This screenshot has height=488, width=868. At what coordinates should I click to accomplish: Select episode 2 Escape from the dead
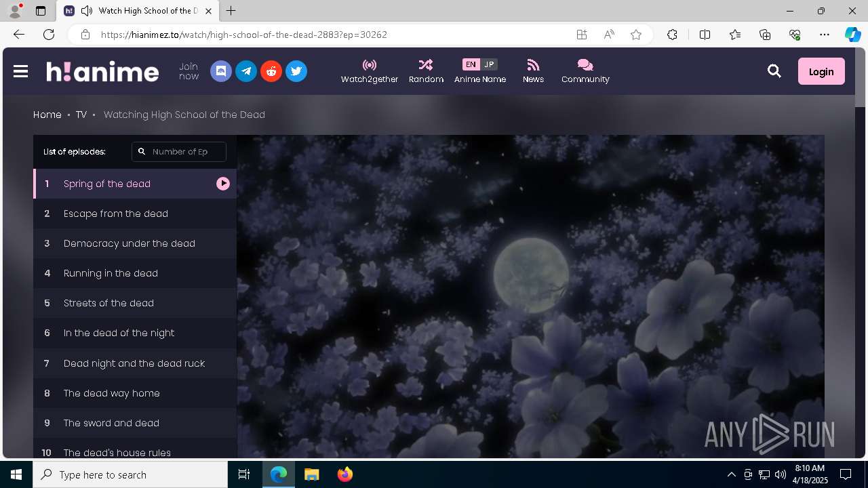click(135, 213)
